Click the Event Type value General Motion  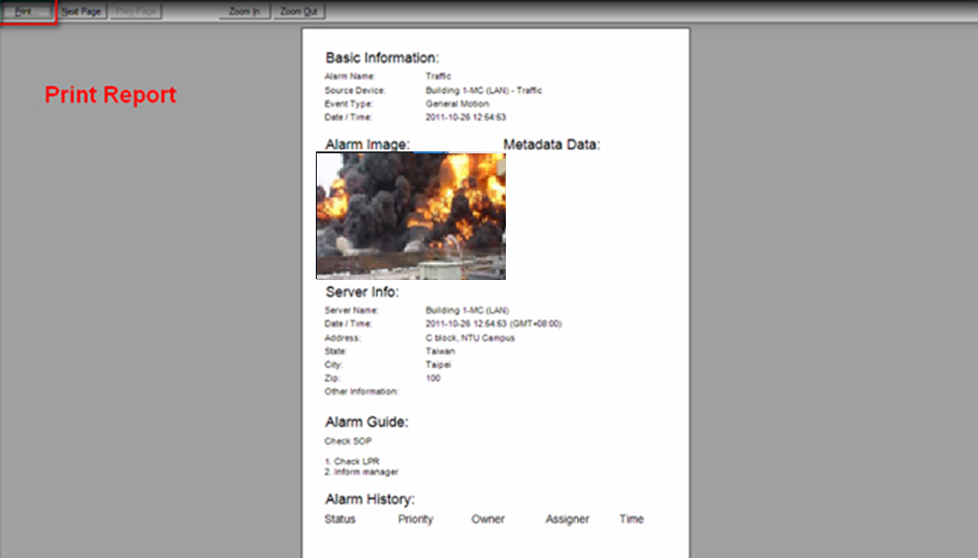pyautogui.click(x=457, y=104)
